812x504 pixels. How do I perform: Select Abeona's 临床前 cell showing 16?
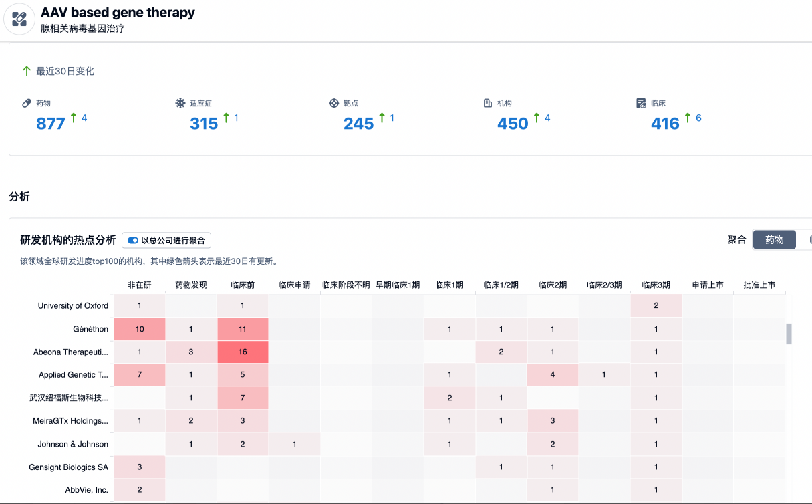coord(242,352)
